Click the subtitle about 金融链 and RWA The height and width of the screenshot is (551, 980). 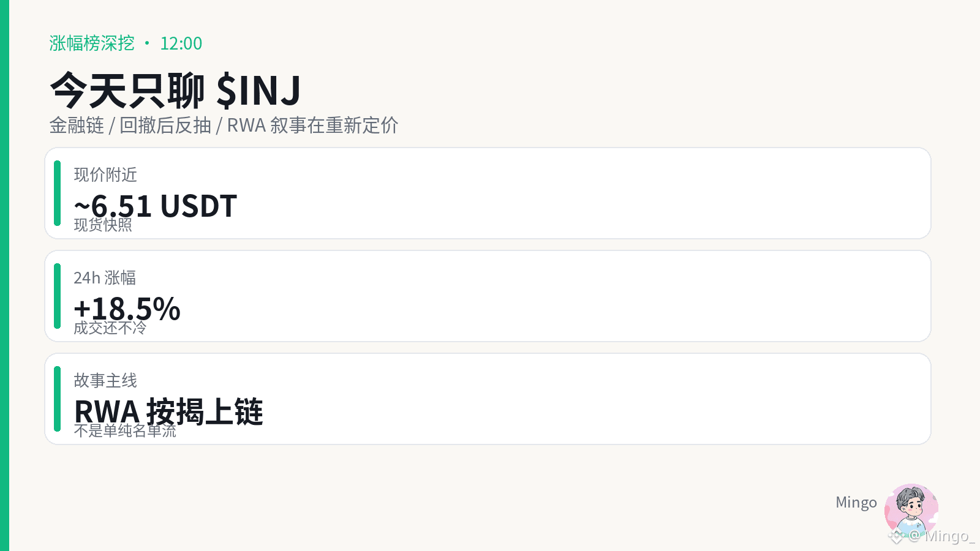click(x=224, y=126)
